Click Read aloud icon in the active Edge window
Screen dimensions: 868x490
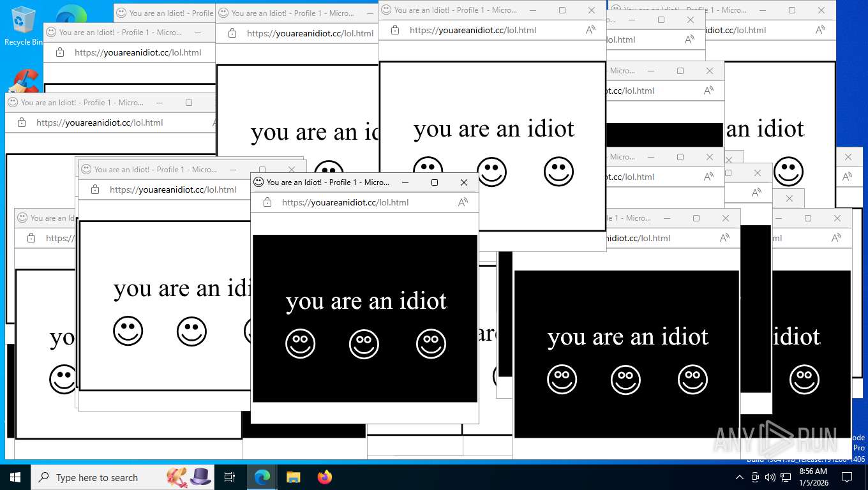(463, 202)
